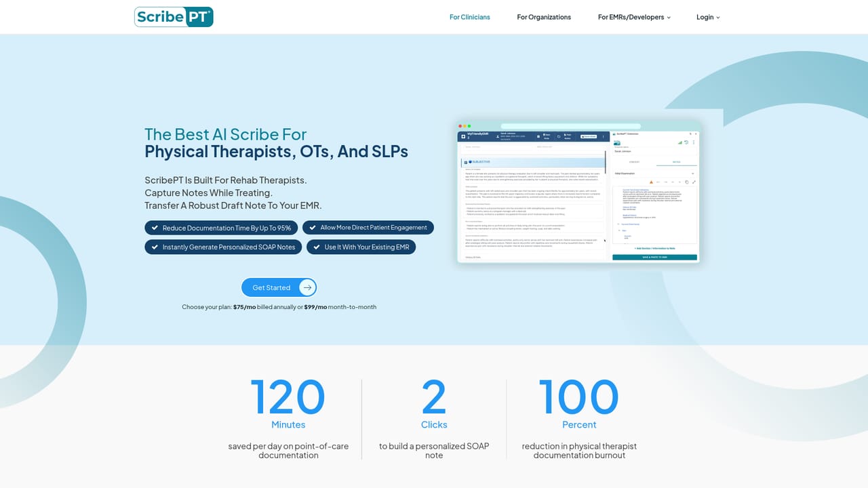Screen dimensions: 868x488
Task: Click "to build a personalized SOAP note"
Action: [434, 451]
